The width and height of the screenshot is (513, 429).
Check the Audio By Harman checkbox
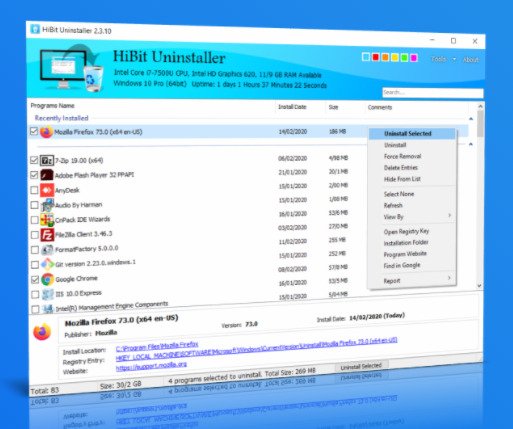(x=34, y=205)
